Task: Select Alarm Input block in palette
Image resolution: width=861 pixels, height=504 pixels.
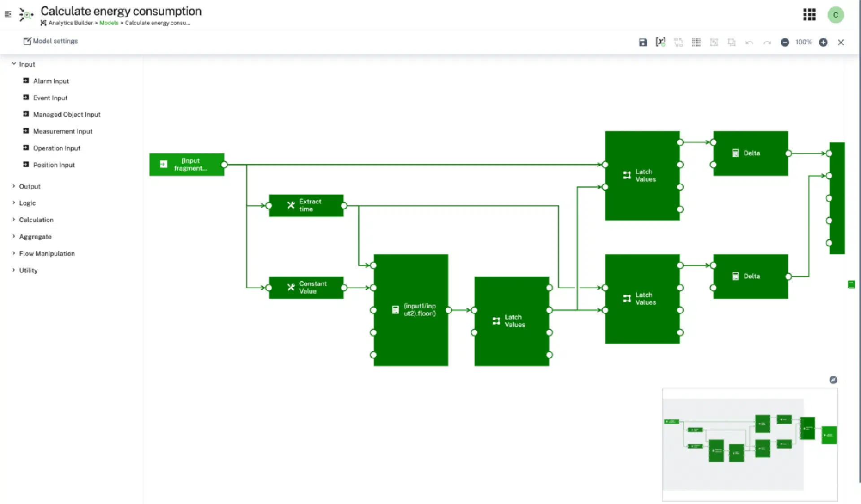Action: [x=51, y=81]
